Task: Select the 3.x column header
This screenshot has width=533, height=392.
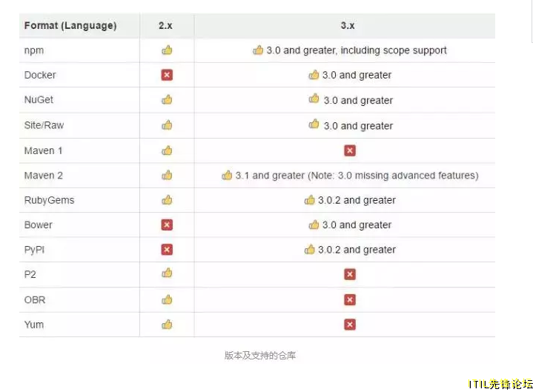Action: pyautogui.click(x=348, y=25)
